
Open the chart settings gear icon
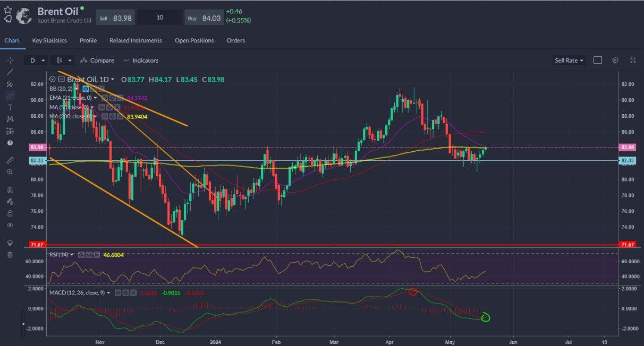615,60
